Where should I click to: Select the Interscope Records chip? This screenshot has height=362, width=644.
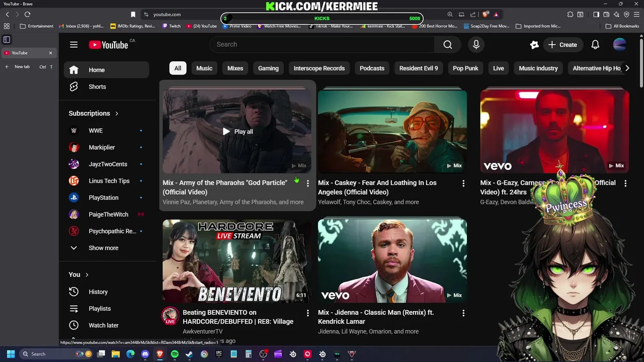point(319,68)
